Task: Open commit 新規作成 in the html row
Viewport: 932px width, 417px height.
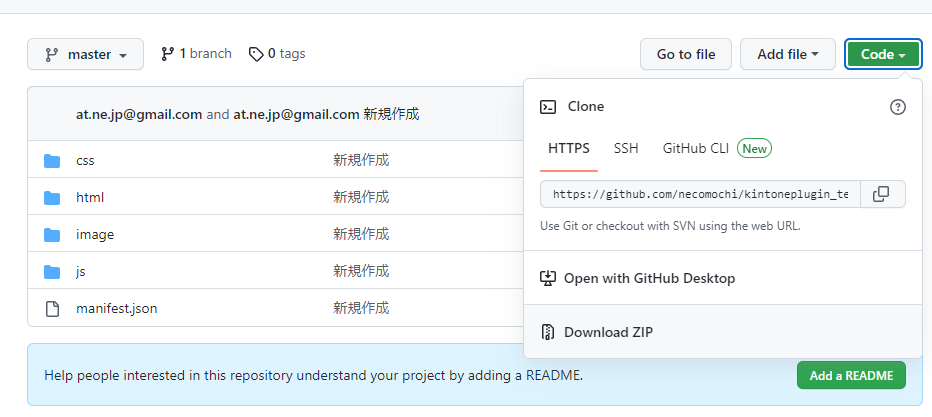Action: pos(361,197)
